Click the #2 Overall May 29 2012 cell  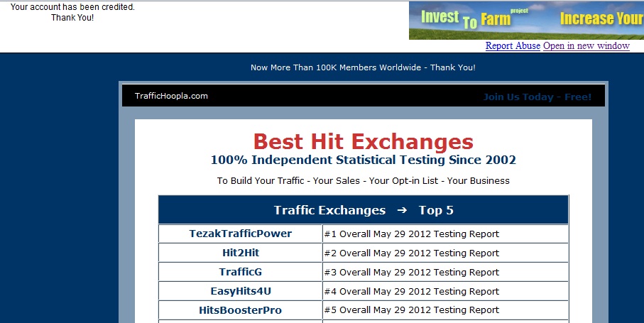point(445,253)
